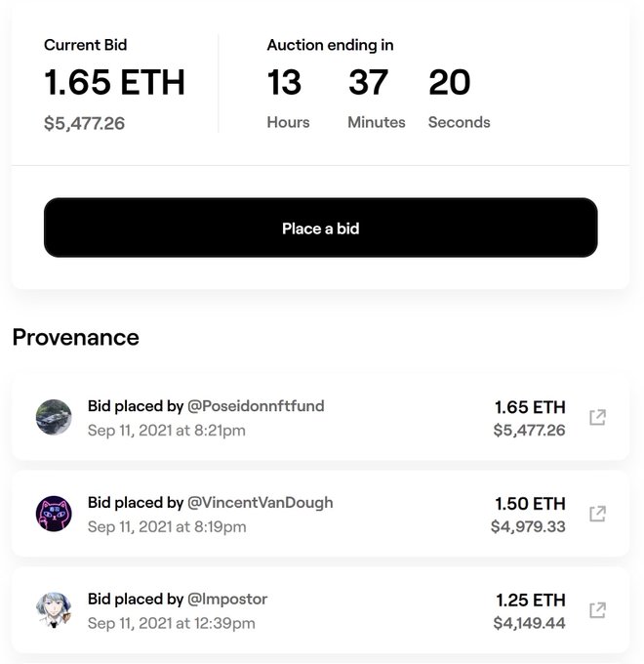Click the Poseidonnftfund profile avatar
This screenshot has width=644, height=664.
[54, 417]
